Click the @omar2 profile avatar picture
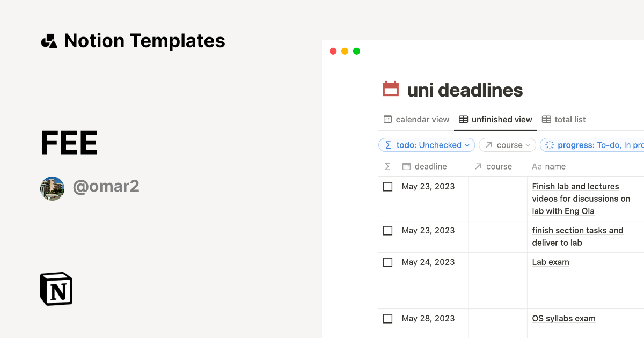Viewport: 644px width, 338px height. click(x=52, y=188)
